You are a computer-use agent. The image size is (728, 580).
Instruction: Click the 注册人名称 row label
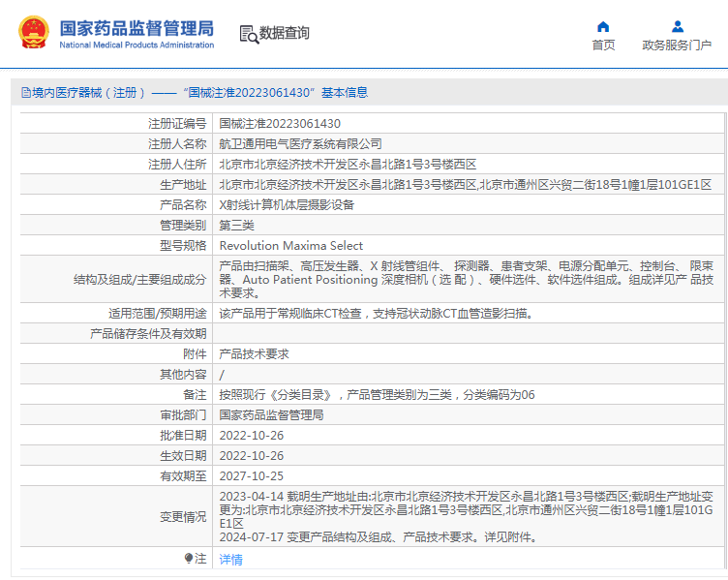[177, 144]
